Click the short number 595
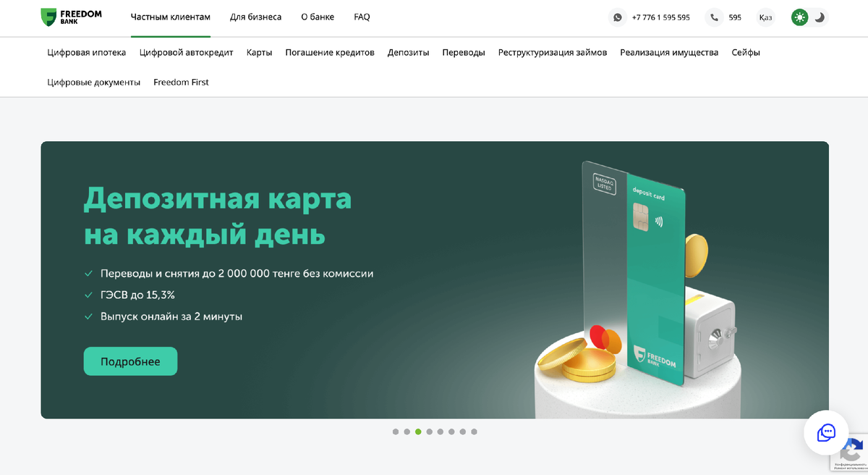868x475 pixels. (x=735, y=17)
